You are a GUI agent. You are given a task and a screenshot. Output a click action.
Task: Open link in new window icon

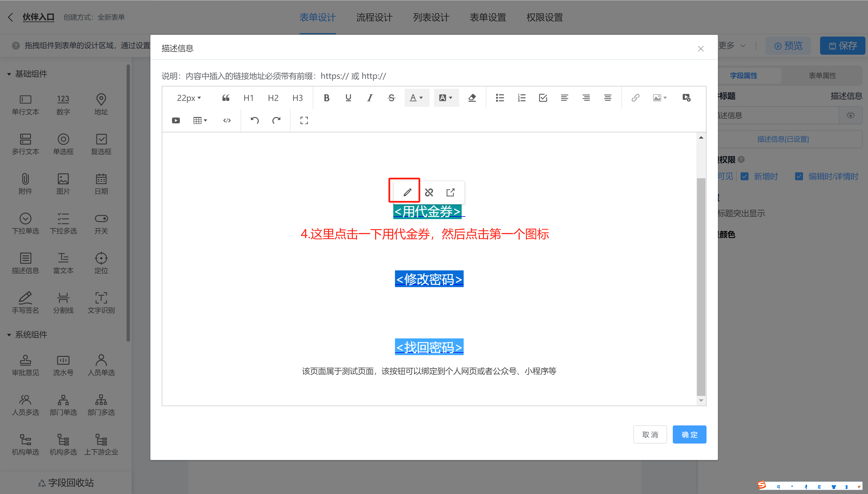(x=450, y=192)
